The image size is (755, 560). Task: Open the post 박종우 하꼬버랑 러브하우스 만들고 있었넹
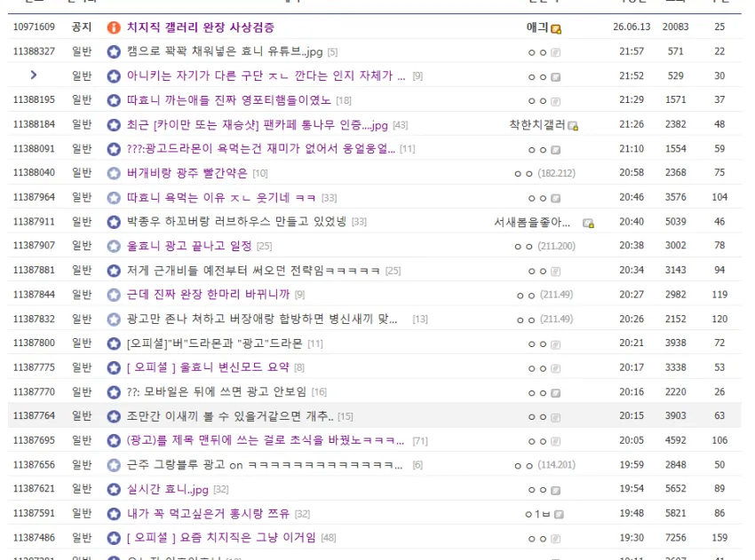point(236,221)
